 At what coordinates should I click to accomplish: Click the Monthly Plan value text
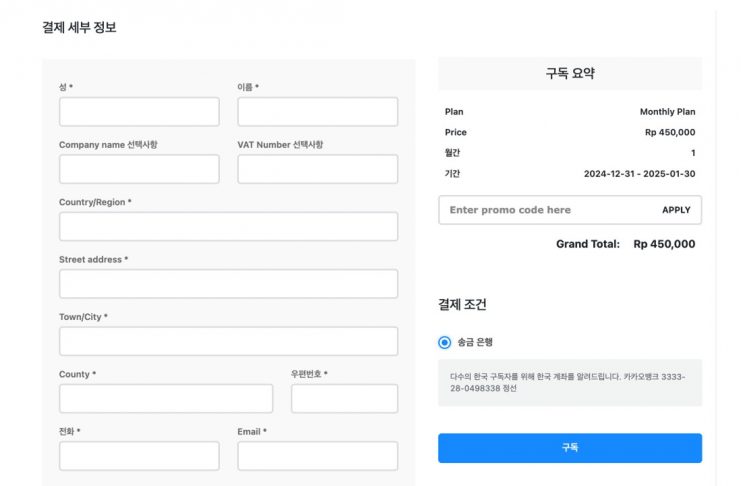pos(667,112)
